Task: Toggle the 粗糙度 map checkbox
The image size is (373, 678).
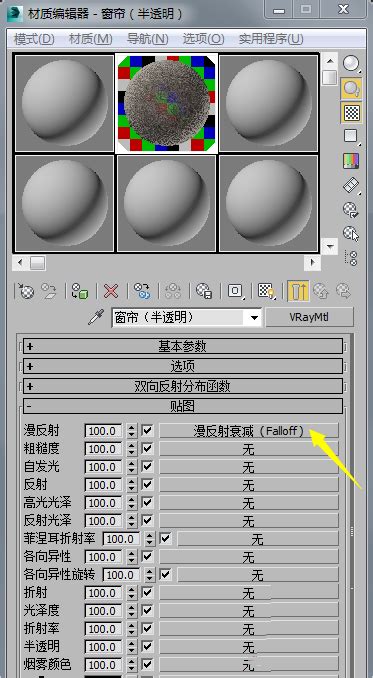Action: coord(147,449)
